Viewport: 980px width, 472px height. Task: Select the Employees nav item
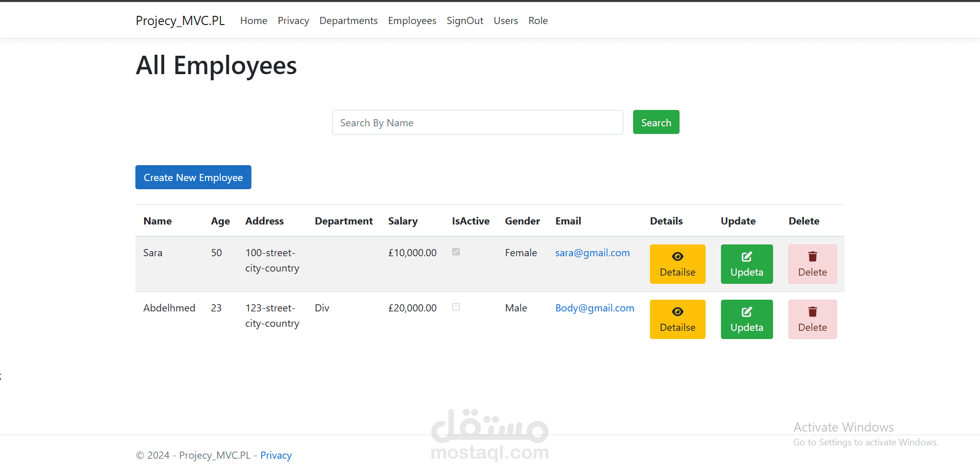tap(412, 20)
